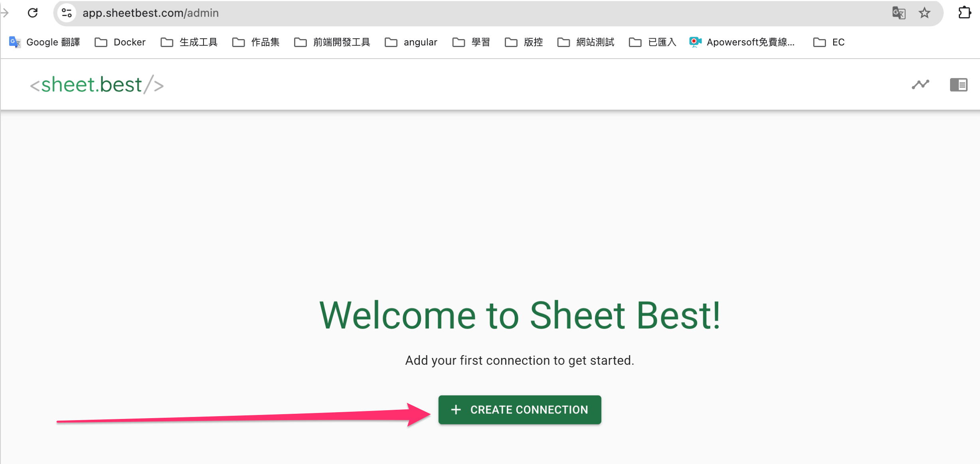Bookmark this page with star icon
This screenshot has width=980, height=464.
[x=925, y=13]
